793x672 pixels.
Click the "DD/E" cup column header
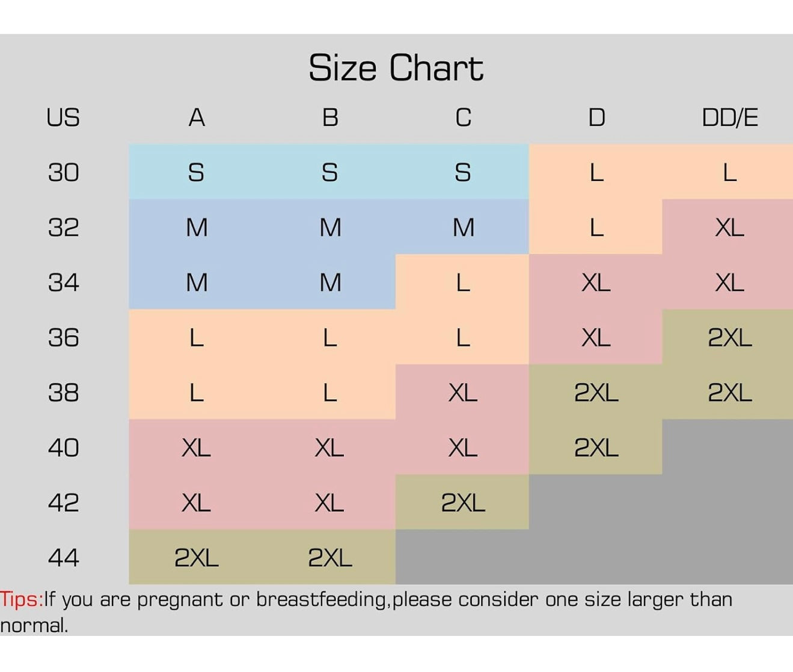[x=729, y=117]
